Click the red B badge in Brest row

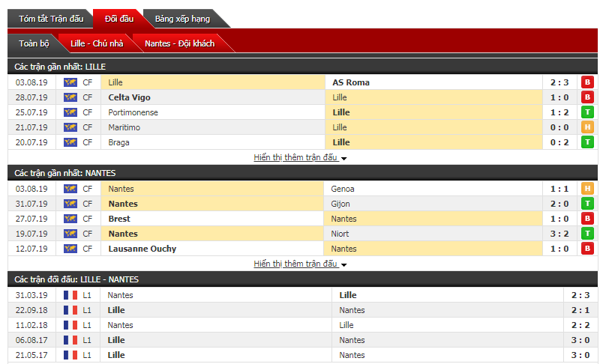[587, 219]
